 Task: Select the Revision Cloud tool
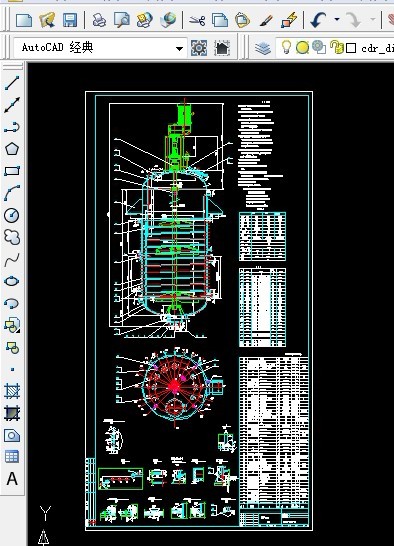pos(12,237)
